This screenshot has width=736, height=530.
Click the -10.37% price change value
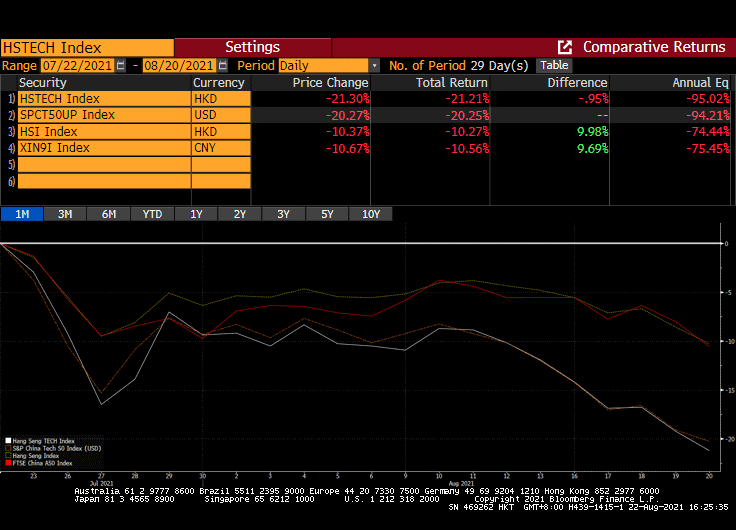coord(348,132)
